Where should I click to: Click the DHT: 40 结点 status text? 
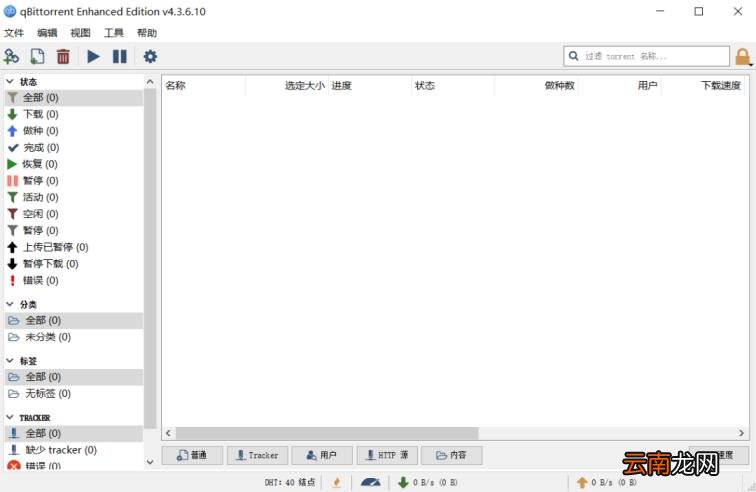[x=290, y=482]
